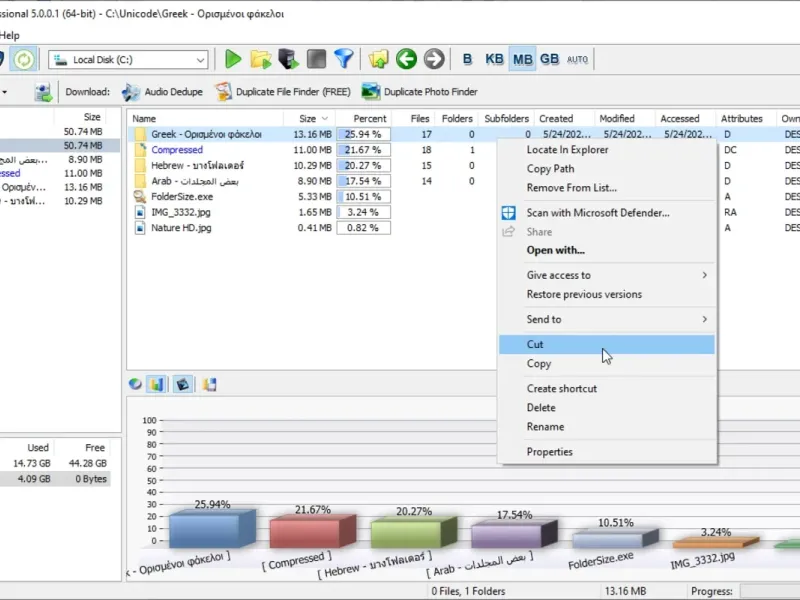Toggle size display to GB
The width and height of the screenshot is (800, 600).
click(549, 59)
